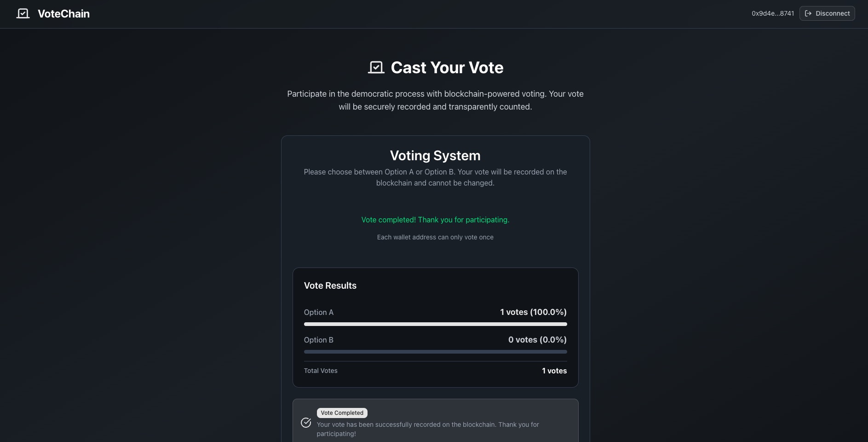Click the green Vote completed thank you message

click(x=435, y=220)
